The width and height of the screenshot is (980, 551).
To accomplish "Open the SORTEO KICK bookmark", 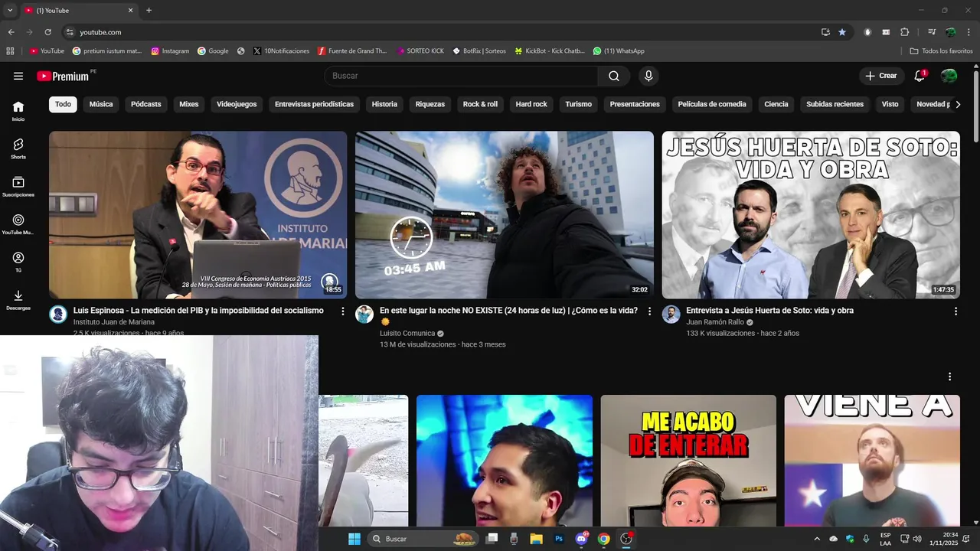I will 420,51.
